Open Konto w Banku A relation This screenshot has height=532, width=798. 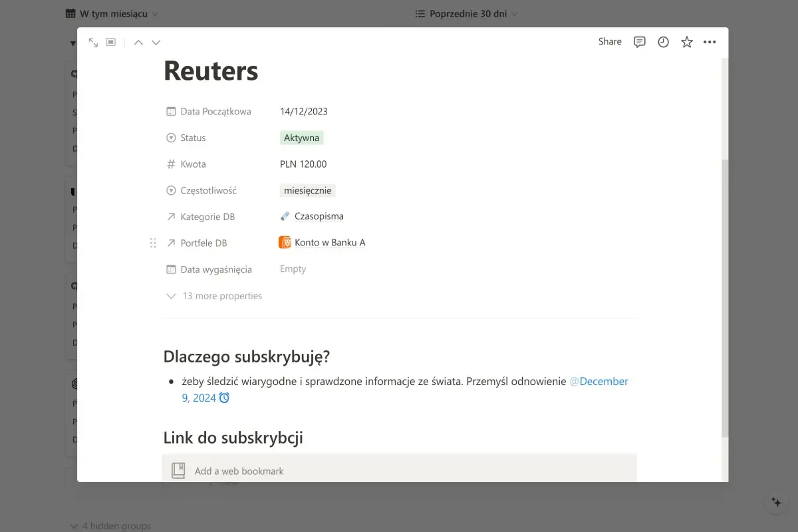coord(330,242)
